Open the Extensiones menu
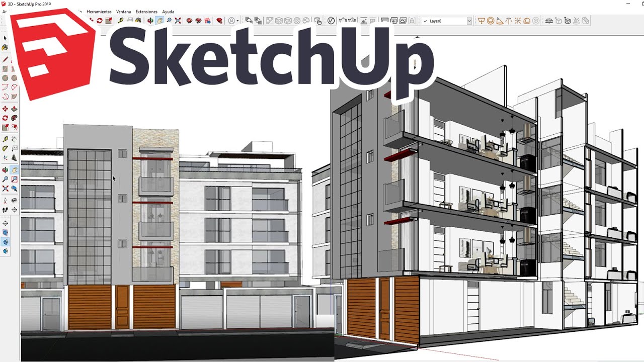Viewport: 644px width, 362px height. tap(146, 12)
